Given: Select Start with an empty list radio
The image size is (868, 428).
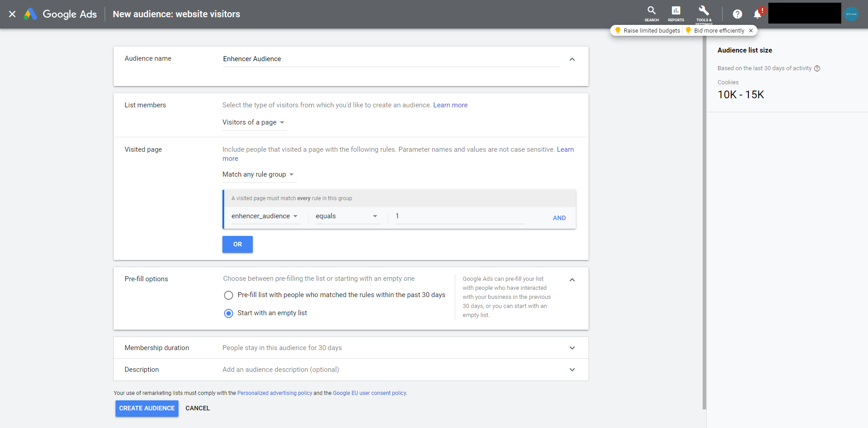Looking at the screenshot, I should [x=229, y=313].
